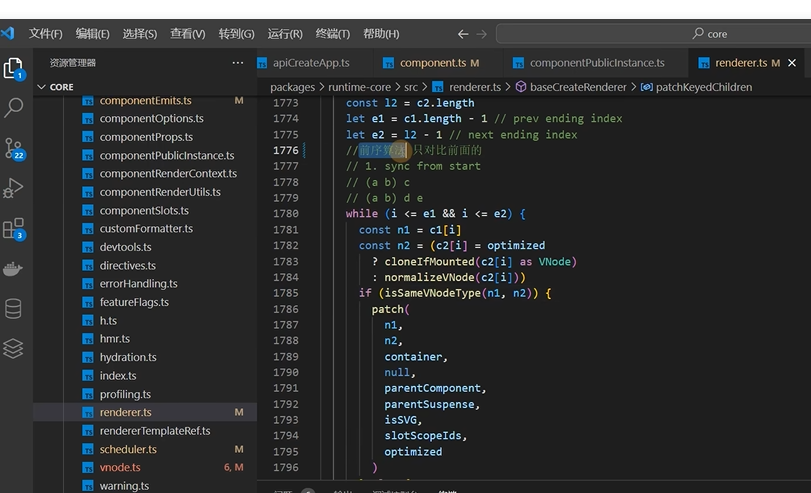The height and width of the screenshot is (493, 811).
Task: Close the renderer.ts tab
Action: pos(792,63)
